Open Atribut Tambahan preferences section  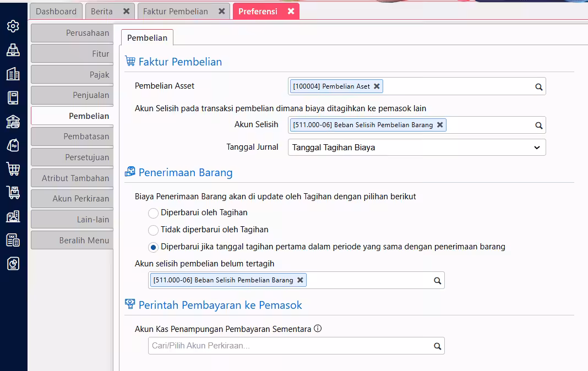pos(72,178)
